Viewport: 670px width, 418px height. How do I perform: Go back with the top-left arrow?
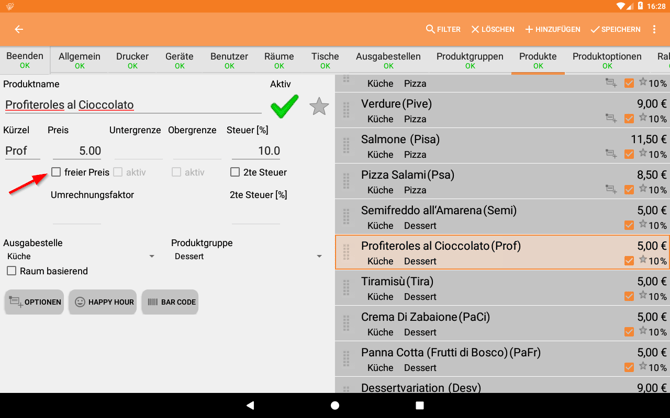click(19, 30)
